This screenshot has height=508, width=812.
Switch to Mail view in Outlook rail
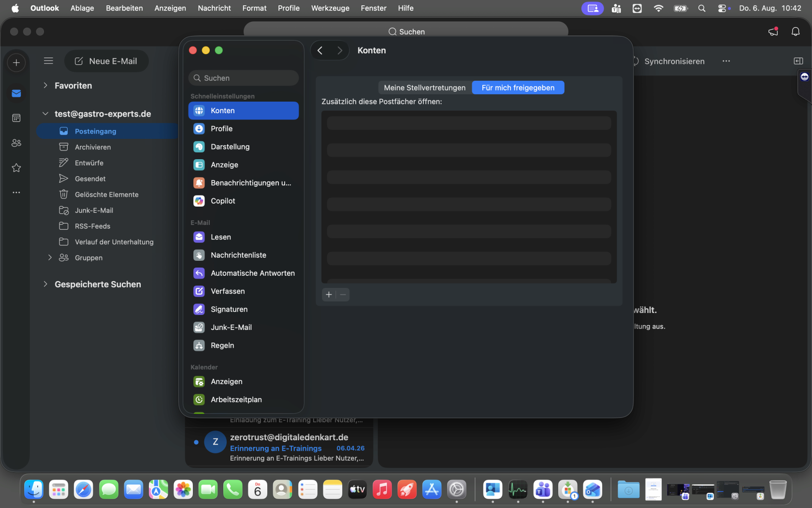click(x=16, y=93)
